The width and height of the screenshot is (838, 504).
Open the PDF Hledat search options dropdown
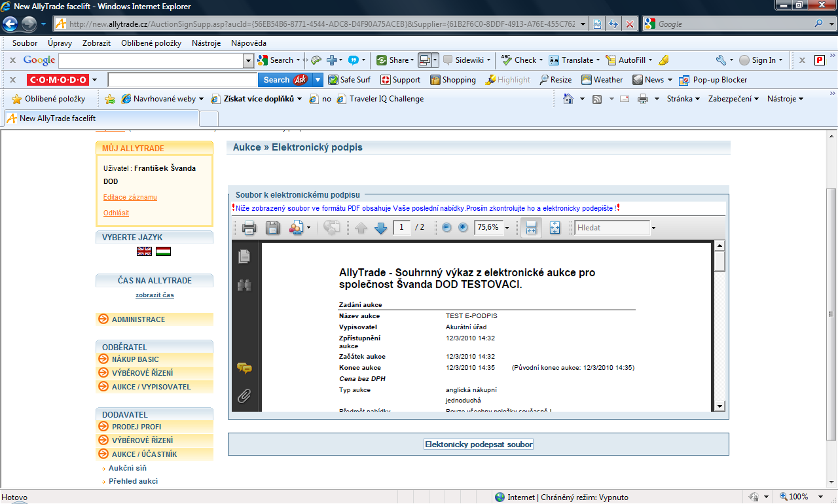point(653,228)
